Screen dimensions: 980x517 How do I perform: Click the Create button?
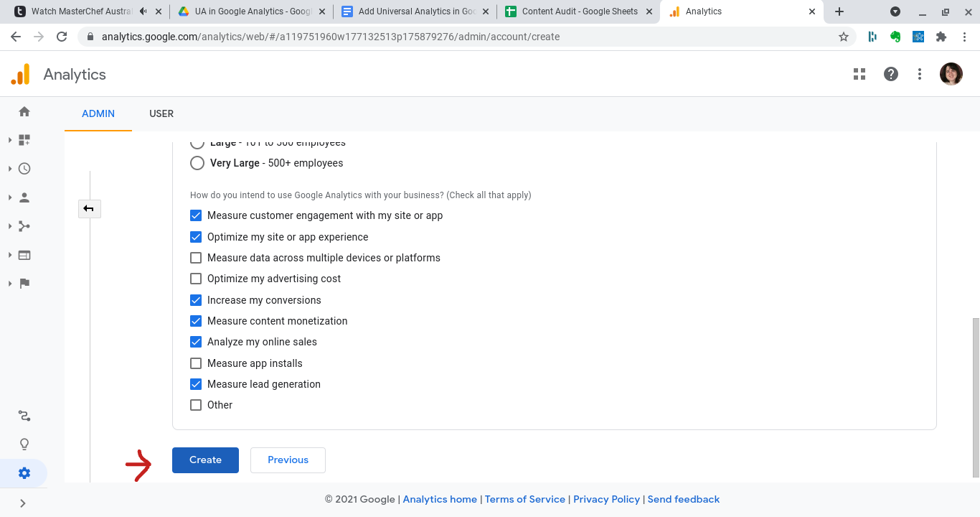point(205,460)
